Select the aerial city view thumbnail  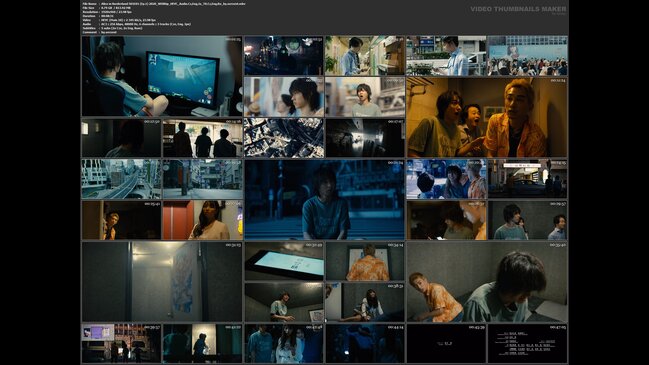[284, 138]
